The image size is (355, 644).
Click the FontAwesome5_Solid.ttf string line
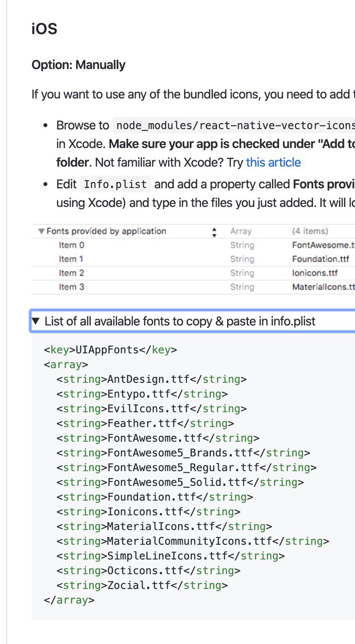point(180,482)
